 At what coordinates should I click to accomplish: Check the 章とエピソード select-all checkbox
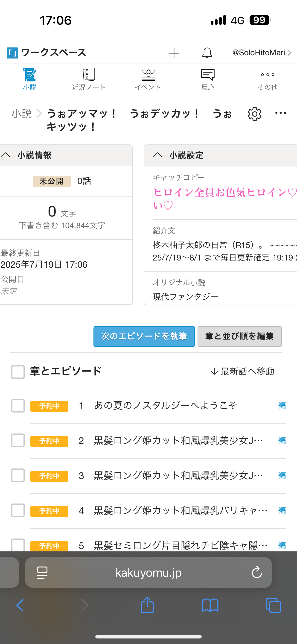tap(18, 372)
